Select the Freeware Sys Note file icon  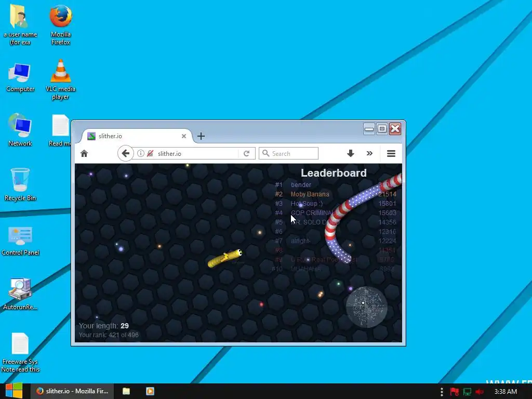(x=20, y=353)
